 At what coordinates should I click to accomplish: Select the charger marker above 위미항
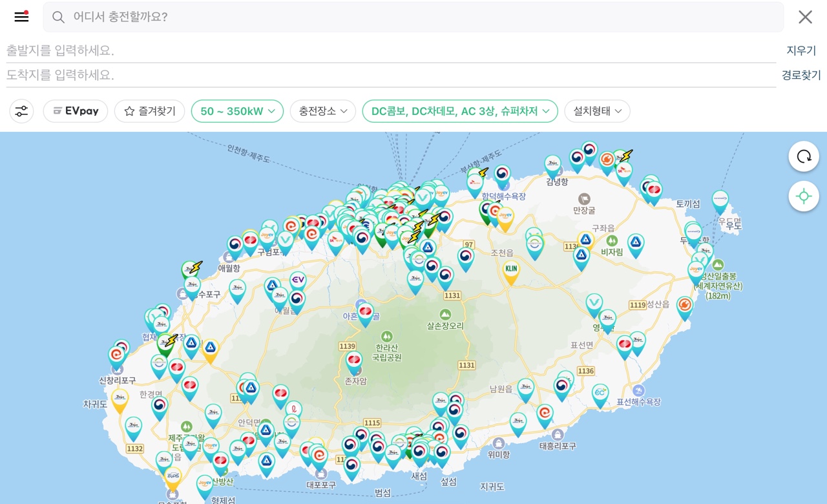518,423
